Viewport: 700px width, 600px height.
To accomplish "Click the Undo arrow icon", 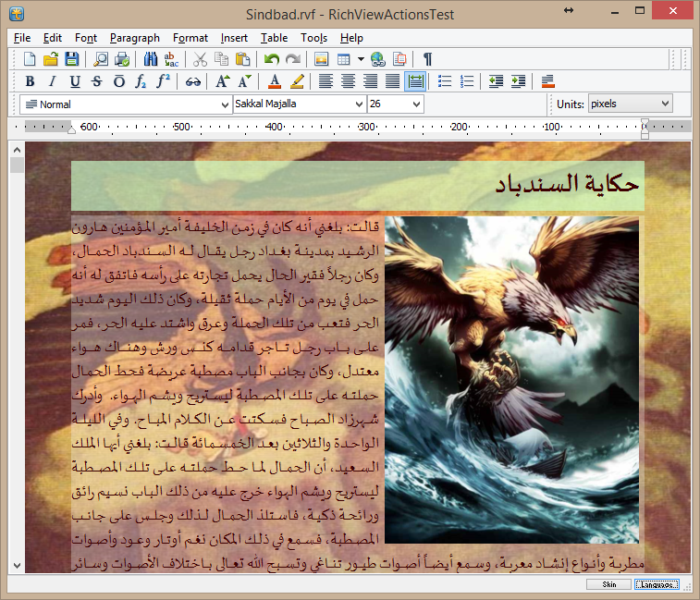I will coord(271,59).
